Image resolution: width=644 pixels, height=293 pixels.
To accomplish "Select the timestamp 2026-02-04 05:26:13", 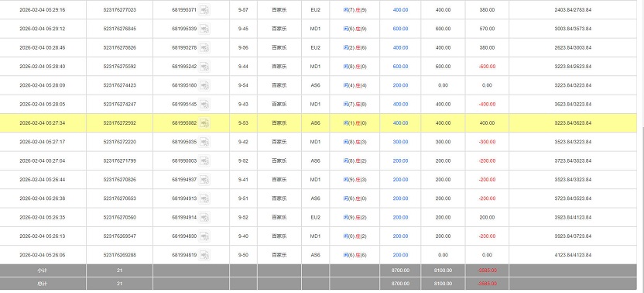I will (x=43, y=236).
